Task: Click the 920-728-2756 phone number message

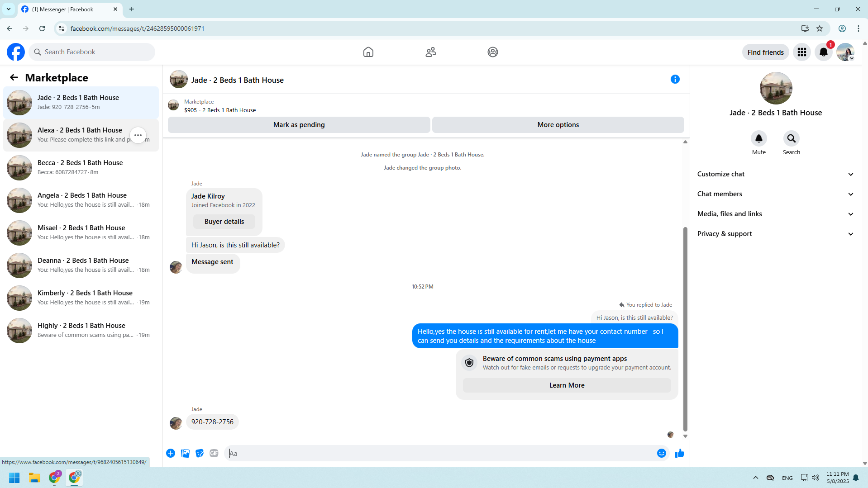Action: [212, 422]
